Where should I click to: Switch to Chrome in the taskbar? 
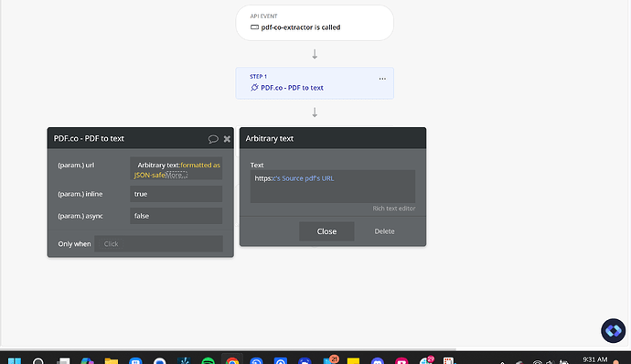click(232, 361)
